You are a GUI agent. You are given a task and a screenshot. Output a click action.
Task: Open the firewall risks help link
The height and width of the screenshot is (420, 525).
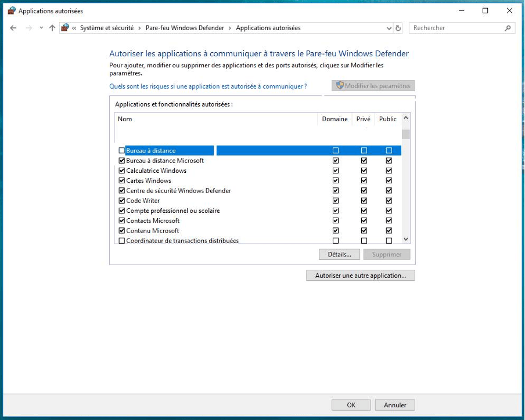click(x=208, y=86)
